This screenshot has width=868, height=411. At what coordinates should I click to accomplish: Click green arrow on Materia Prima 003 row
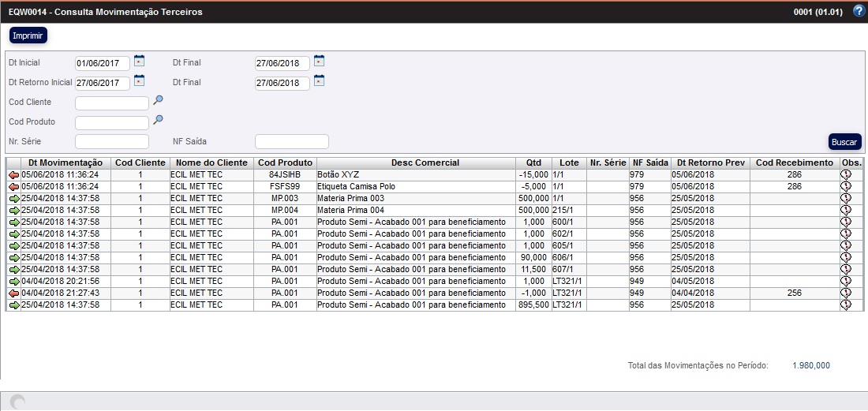[x=13, y=198]
